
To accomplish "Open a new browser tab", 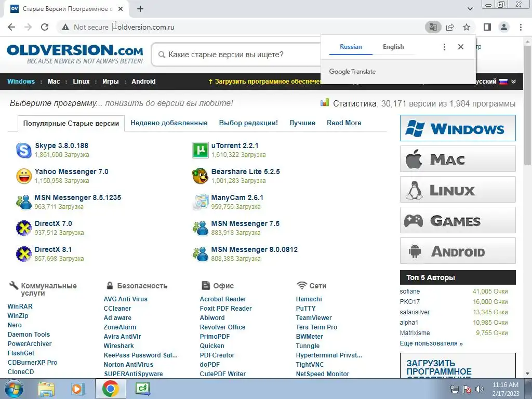I will click(x=140, y=9).
